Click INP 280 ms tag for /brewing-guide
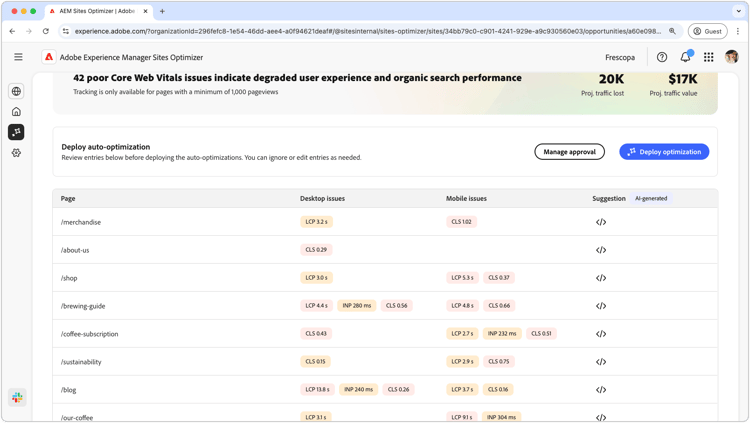Screen dimensions: 750x423 tap(357, 306)
